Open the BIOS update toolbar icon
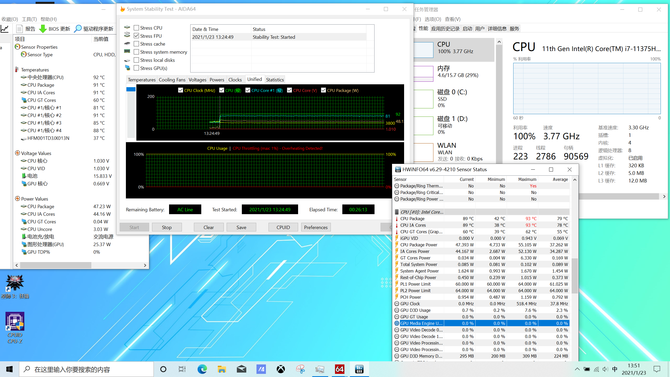Viewport: 670px width, 377px height. pyautogui.click(x=43, y=29)
